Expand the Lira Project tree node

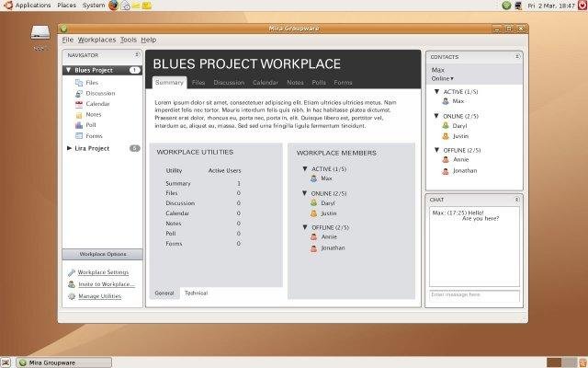click(x=69, y=148)
